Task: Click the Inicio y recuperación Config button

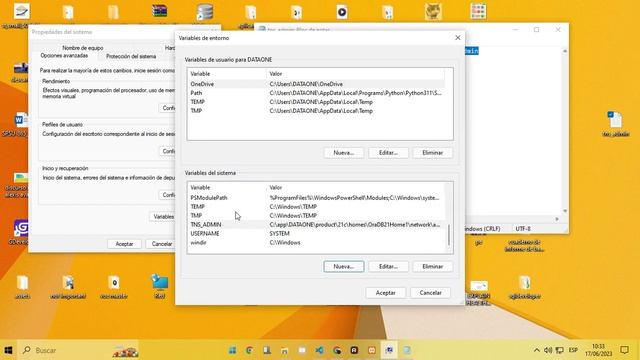Action: [167, 195]
